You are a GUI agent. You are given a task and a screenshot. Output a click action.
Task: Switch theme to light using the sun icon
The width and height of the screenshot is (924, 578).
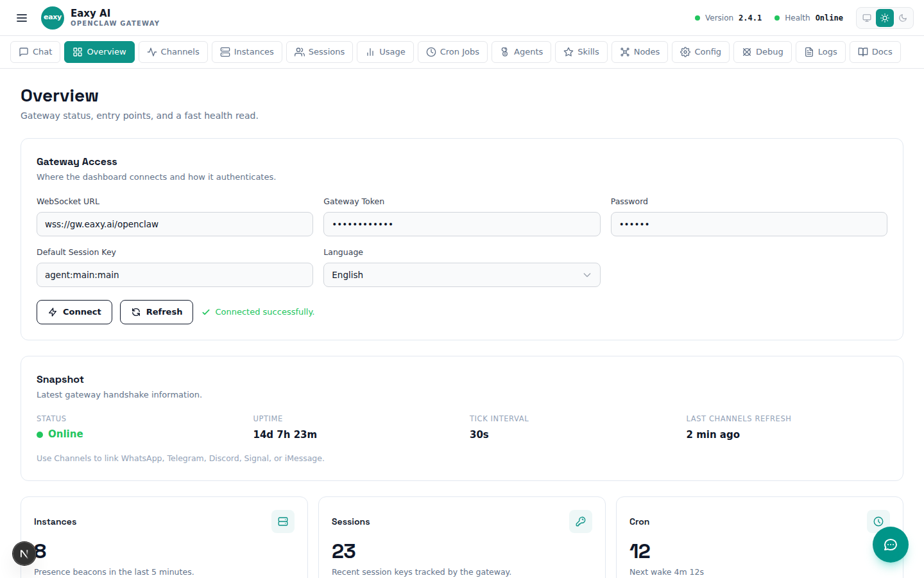(885, 18)
